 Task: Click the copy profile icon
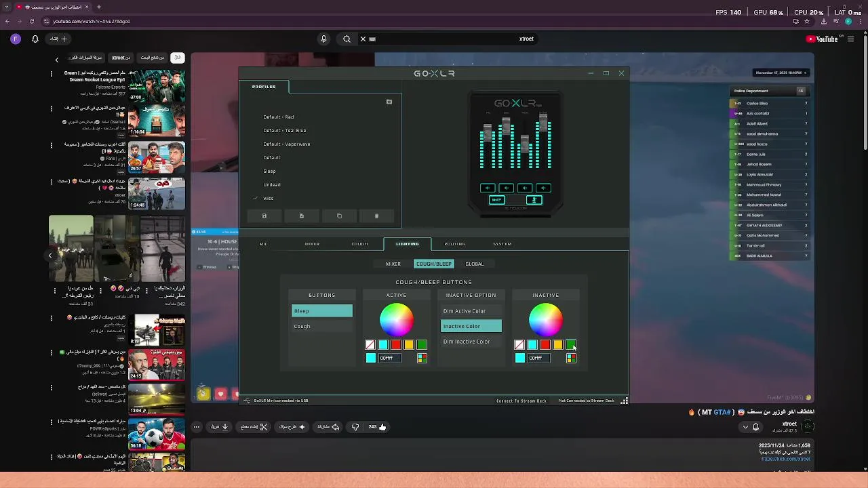[x=339, y=216]
